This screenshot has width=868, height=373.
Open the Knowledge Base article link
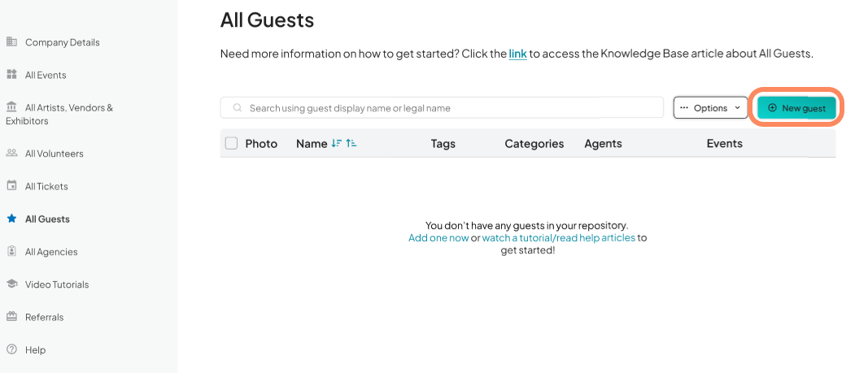click(517, 54)
